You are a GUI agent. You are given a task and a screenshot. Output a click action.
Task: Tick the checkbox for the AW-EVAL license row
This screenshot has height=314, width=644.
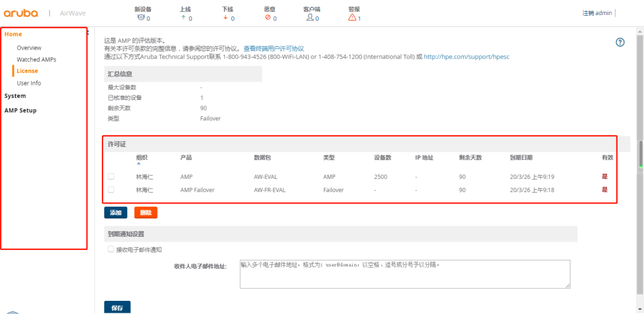click(111, 176)
